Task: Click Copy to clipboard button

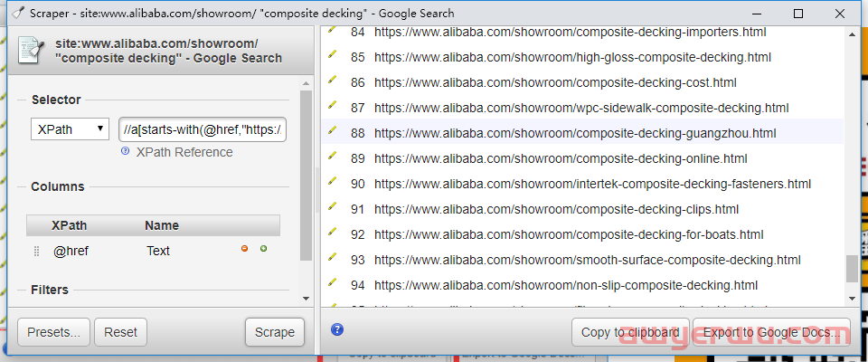Action: click(x=630, y=333)
